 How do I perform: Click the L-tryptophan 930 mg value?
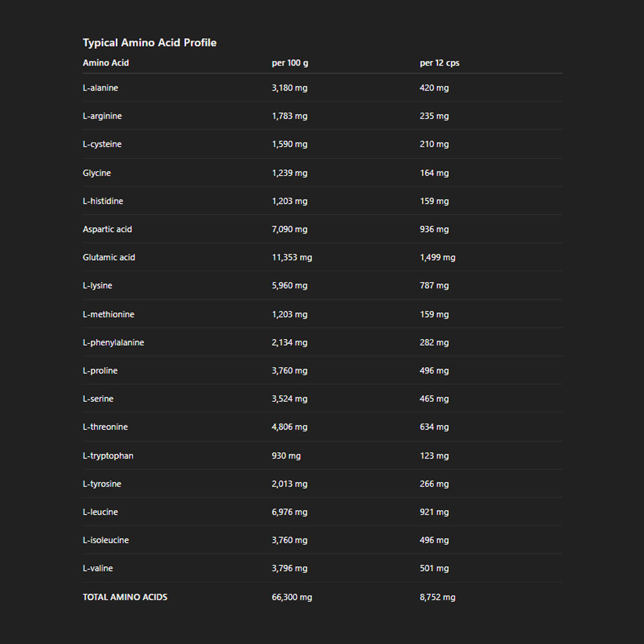(286, 455)
